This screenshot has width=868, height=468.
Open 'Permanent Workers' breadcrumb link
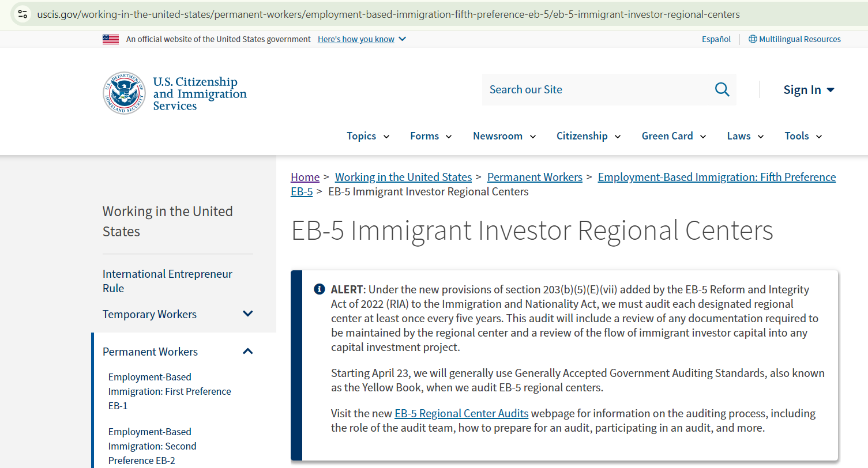pyautogui.click(x=535, y=177)
